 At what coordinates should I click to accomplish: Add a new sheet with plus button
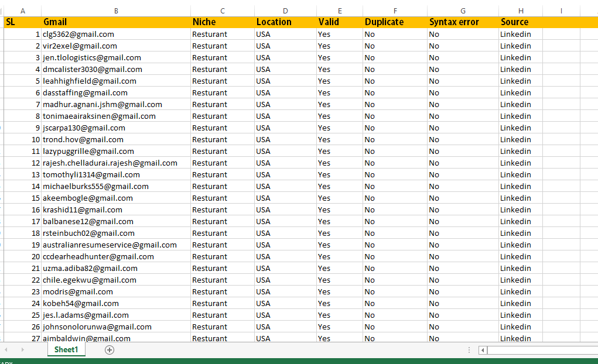(110, 350)
